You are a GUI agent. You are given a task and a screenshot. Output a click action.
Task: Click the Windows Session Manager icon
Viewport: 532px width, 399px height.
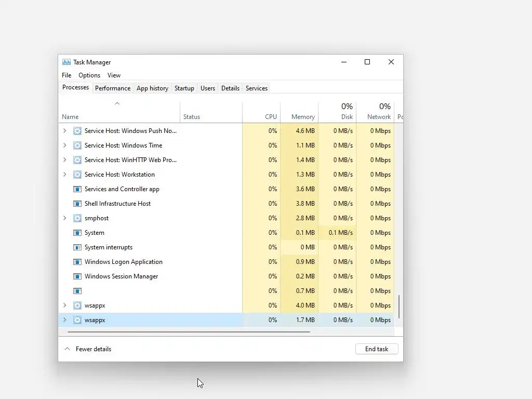(77, 276)
